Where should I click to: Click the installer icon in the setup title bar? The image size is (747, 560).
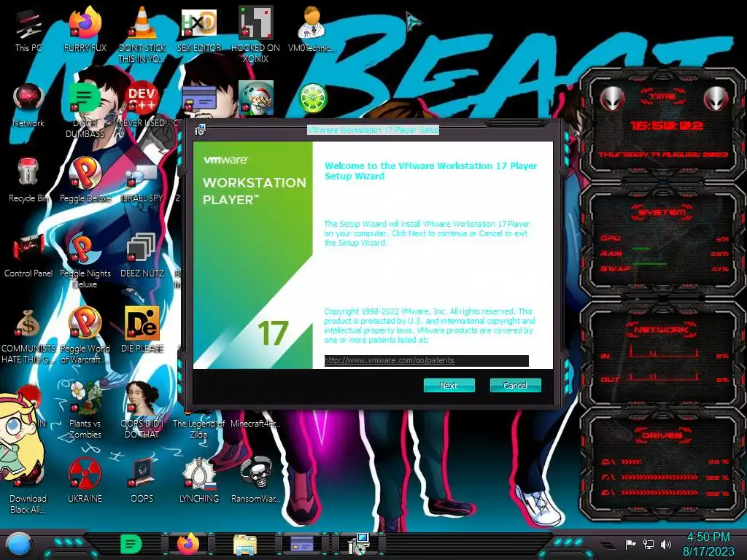(x=200, y=129)
